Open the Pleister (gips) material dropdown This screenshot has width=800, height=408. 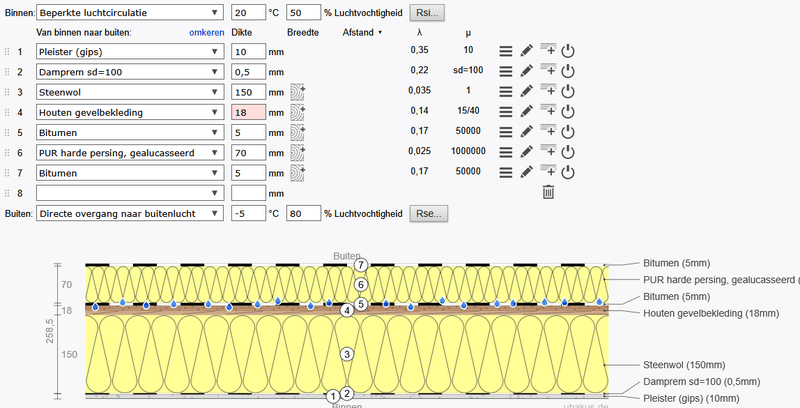[130, 52]
